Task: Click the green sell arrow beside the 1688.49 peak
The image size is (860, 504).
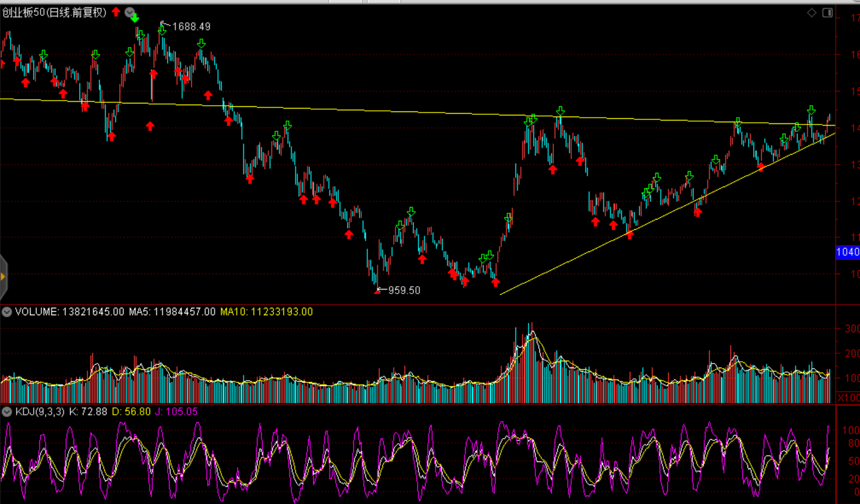Action: pyautogui.click(x=163, y=30)
